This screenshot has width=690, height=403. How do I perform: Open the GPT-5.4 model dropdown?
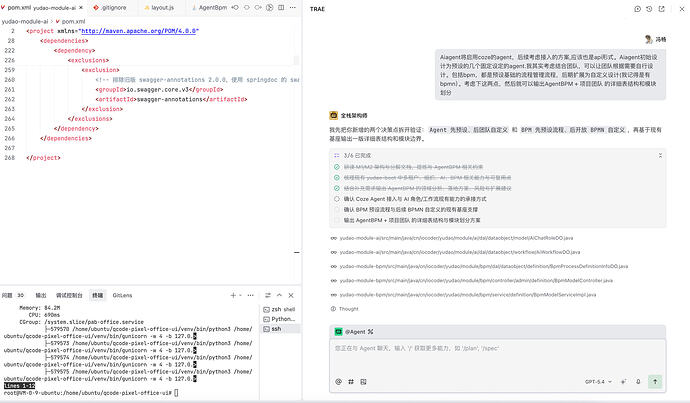click(x=598, y=382)
